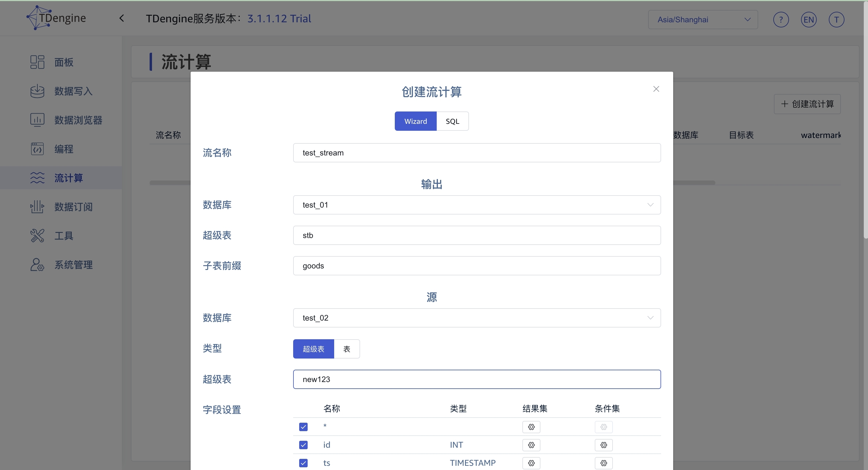Uncheck the * field checkbox
Image resolution: width=868 pixels, height=470 pixels.
[303, 427]
